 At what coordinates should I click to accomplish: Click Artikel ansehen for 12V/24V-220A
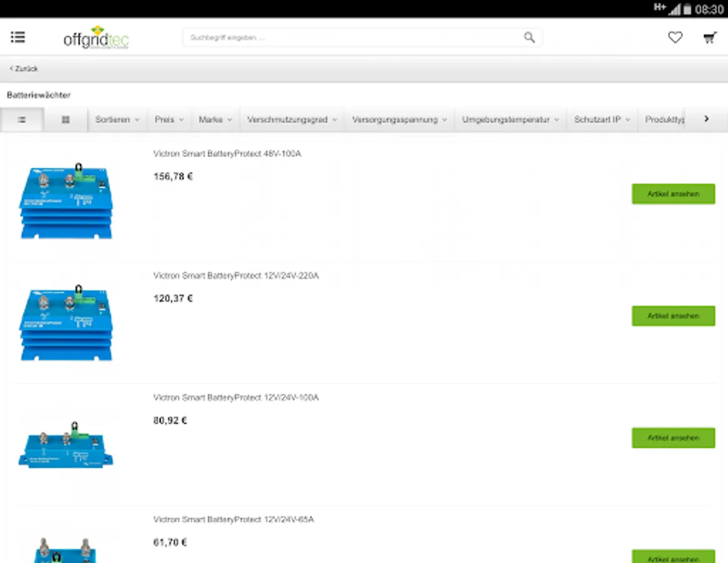(x=673, y=316)
